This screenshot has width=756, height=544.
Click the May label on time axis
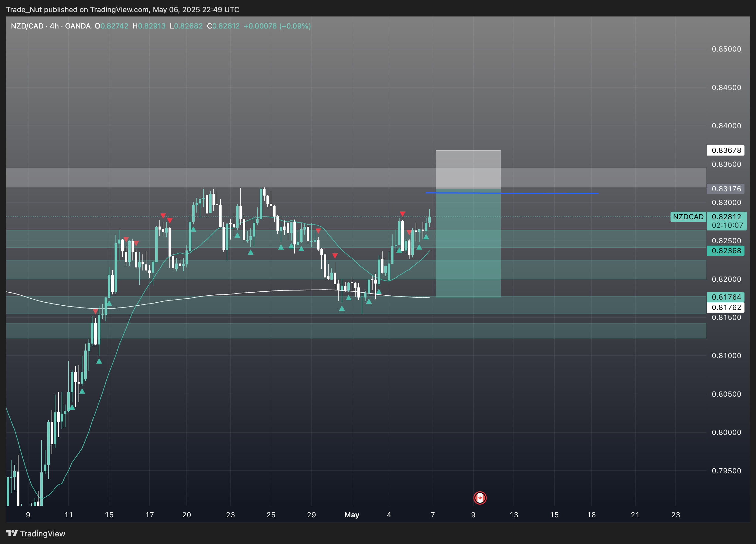(352, 515)
